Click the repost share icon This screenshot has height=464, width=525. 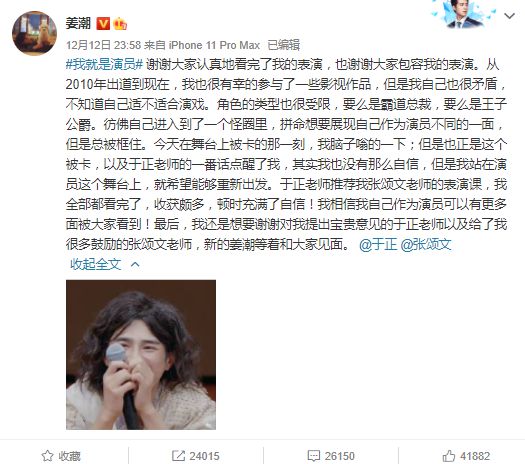(x=178, y=456)
